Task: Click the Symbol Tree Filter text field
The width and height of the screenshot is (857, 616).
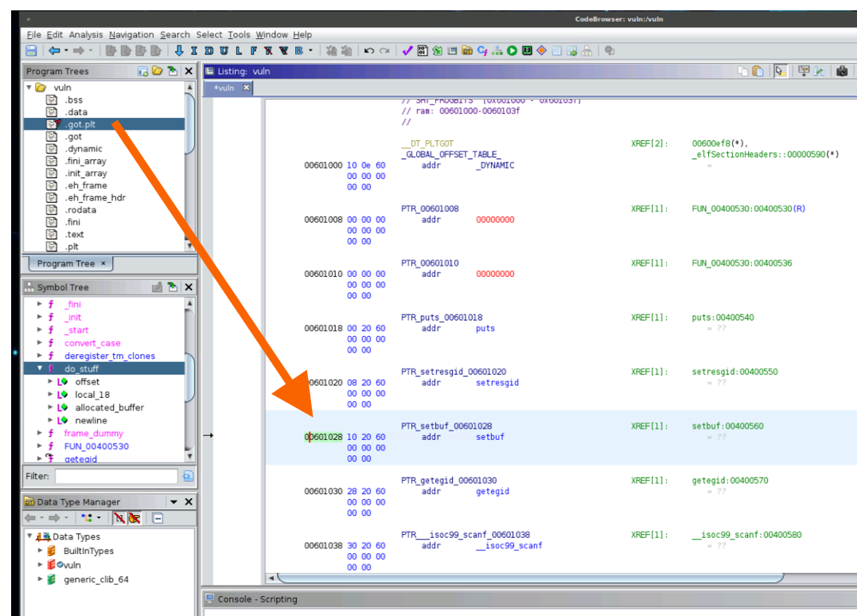Action: [116, 476]
